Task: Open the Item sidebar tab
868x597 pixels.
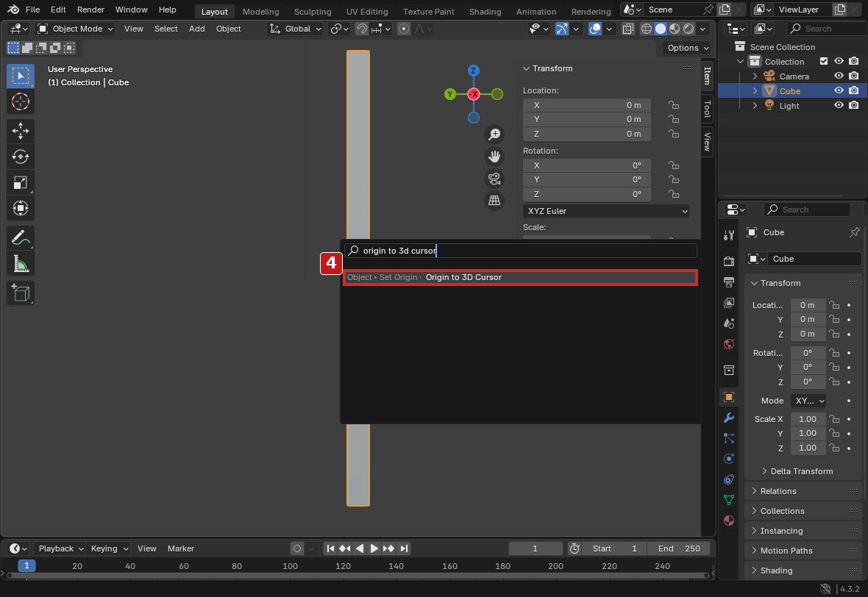Action: (707, 75)
